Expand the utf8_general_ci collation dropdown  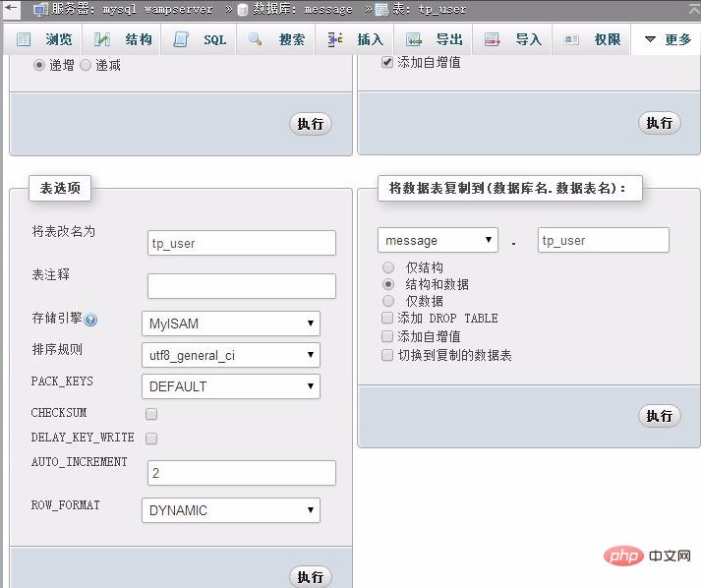pyautogui.click(x=231, y=355)
